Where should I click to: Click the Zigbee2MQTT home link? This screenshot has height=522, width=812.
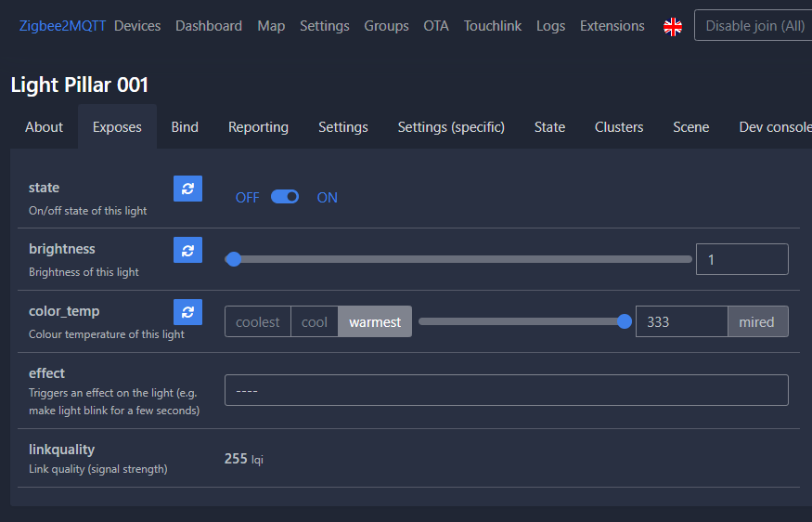point(62,26)
